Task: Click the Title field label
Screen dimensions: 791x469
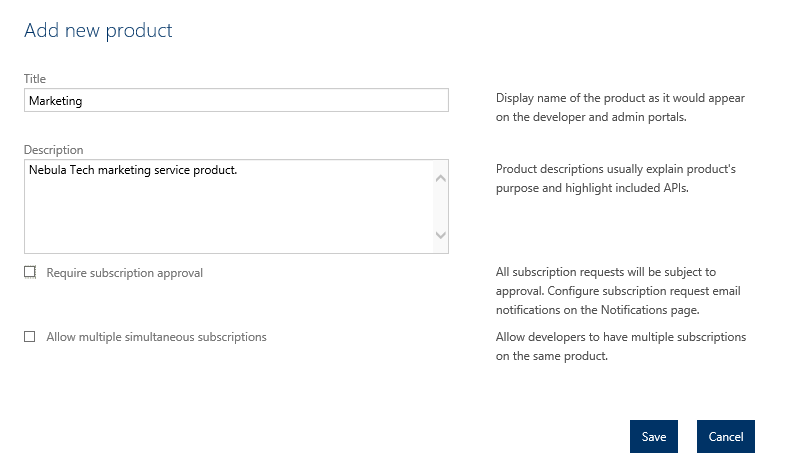Action: (35, 79)
